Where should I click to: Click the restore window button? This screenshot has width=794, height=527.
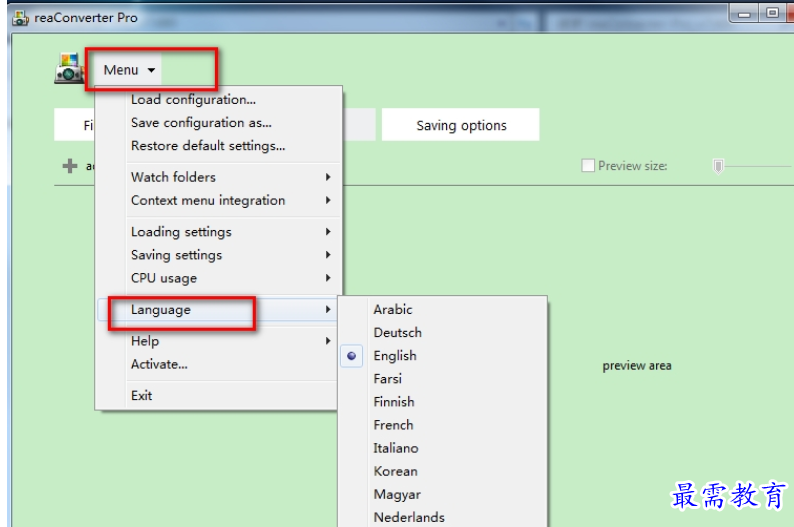pyautogui.click(x=772, y=13)
